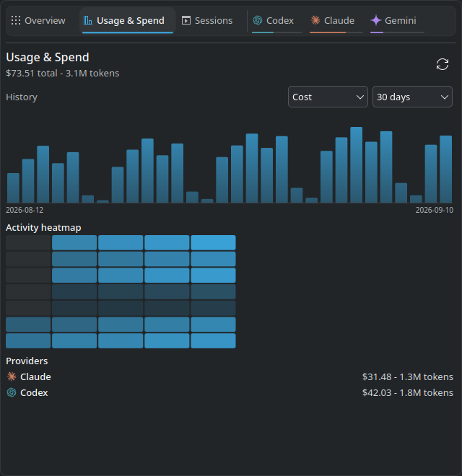
Task: Click the Overview grid icon
Action: coord(16,20)
